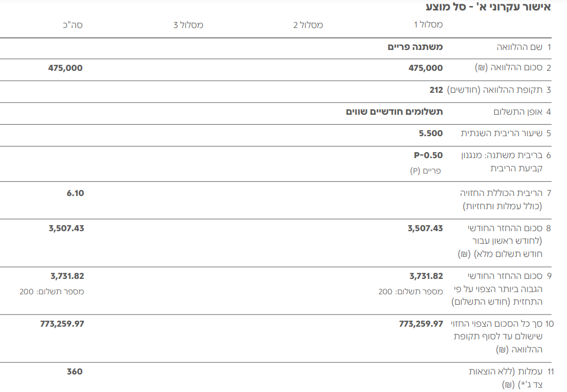Screen dimensions: 567x392
Task: Click the סה"כ column header
Action: coord(73,25)
